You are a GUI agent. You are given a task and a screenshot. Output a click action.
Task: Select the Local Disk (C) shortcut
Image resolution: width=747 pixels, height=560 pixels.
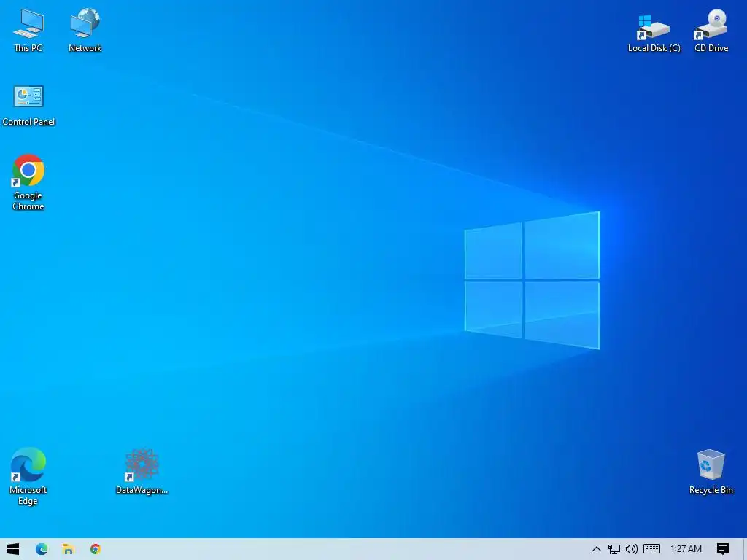[x=654, y=32]
